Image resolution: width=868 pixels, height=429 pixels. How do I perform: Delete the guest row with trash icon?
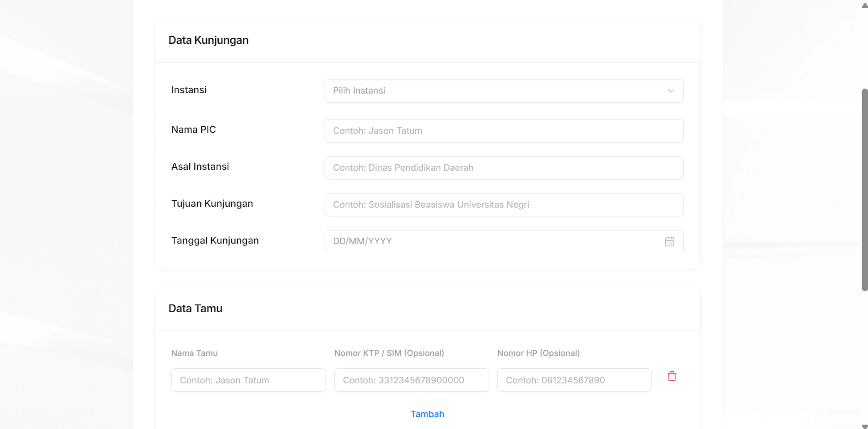pos(672,376)
